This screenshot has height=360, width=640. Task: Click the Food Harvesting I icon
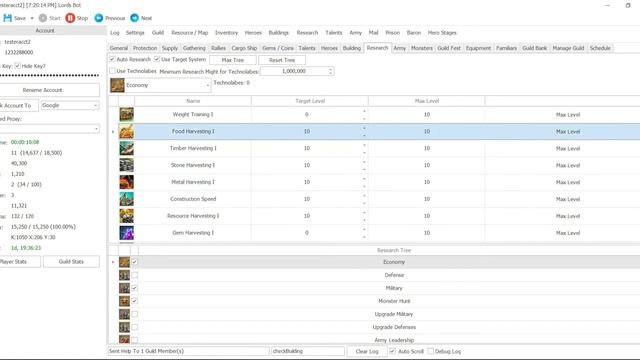click(127, 131)
